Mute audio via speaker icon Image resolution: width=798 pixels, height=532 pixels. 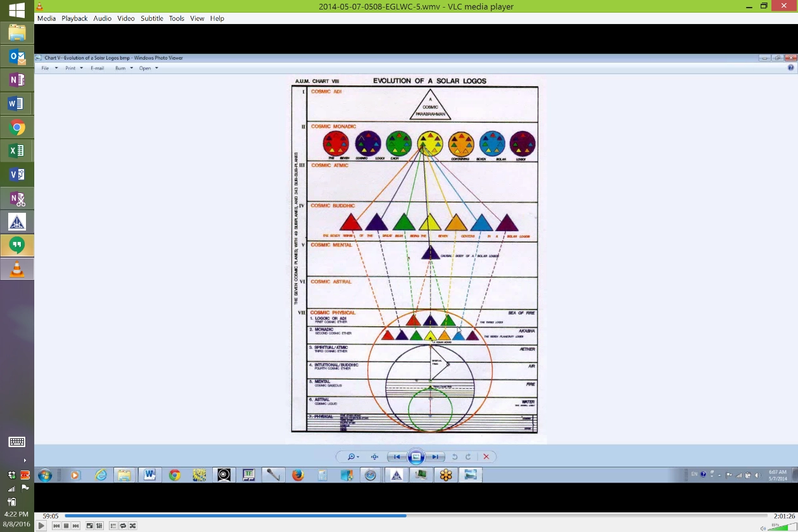tap(763, 528)
